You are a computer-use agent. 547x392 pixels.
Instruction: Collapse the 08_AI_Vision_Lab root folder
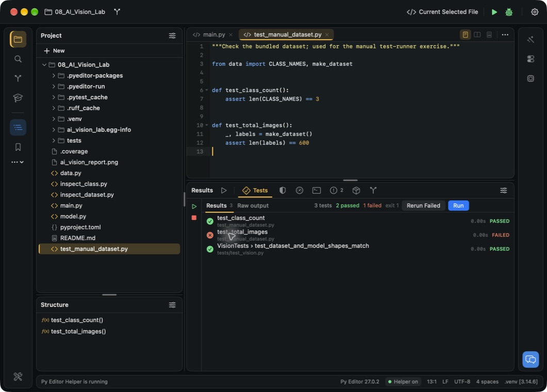(x=44, y=65)
